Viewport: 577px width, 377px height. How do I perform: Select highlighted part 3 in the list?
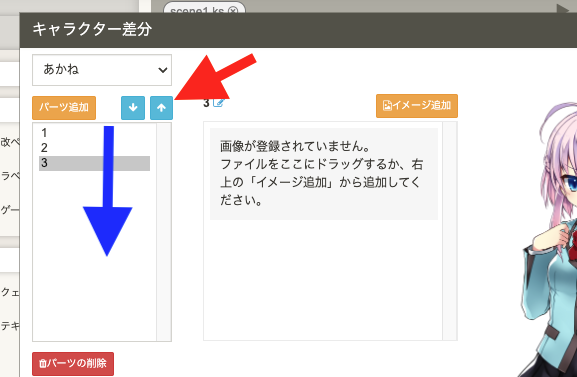click(x=94, y=163)
